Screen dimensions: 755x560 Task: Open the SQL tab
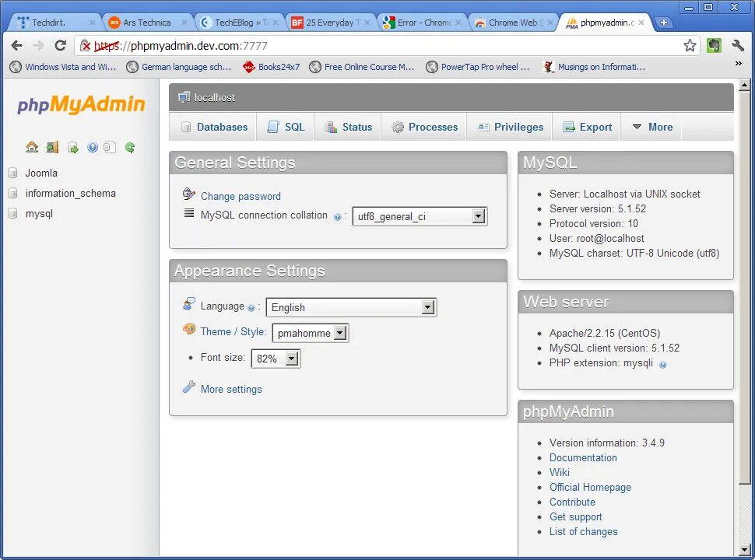[x=286, y=127]
